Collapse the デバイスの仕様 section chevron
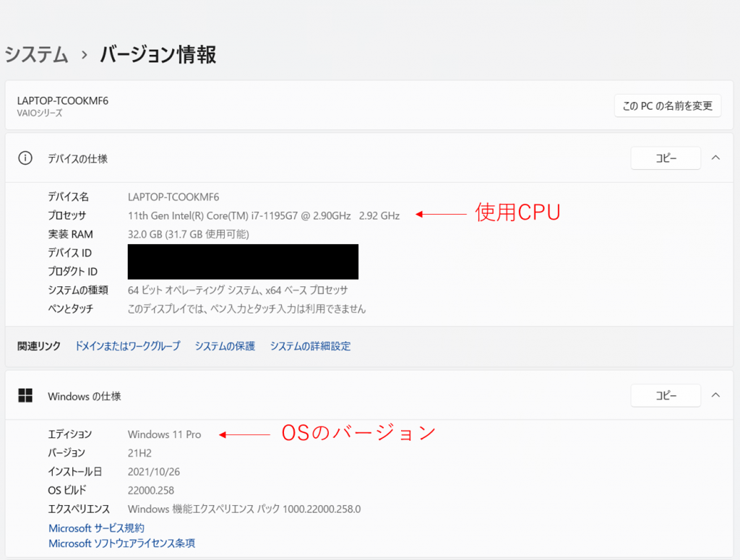 pos(715,158)
